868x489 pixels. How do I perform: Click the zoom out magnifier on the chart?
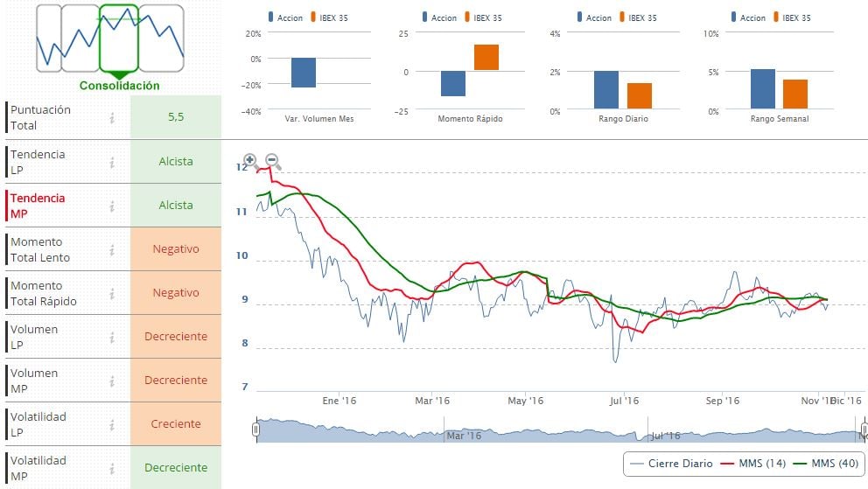click(x=272, y=161)
